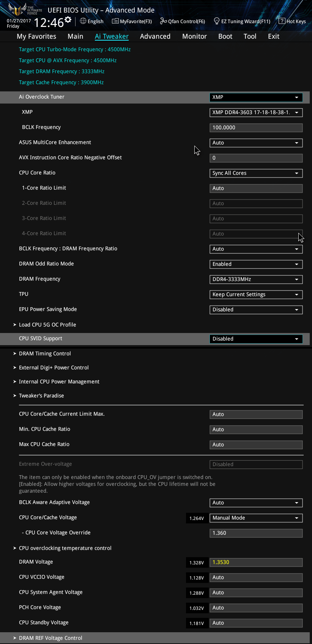312x644 pixels.
Task: Open CPU Core Ratio dropdown
Action: [256, 173]
